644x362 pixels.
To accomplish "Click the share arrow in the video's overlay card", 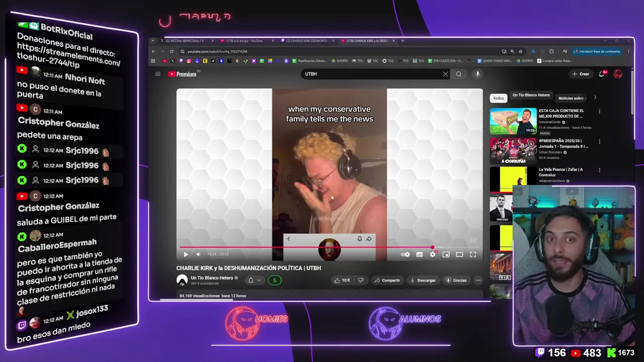I will (x=369, y=239).
